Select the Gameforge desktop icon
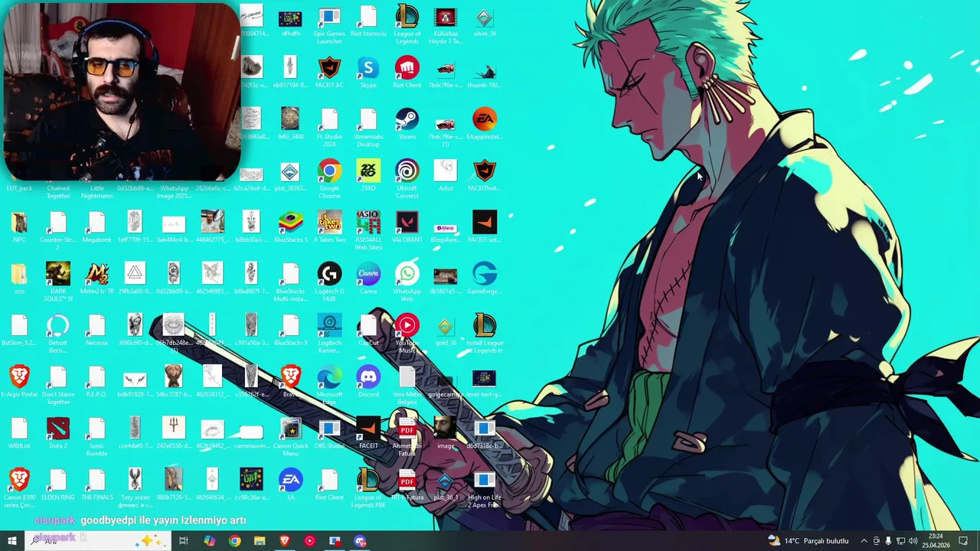Image resolution: width=980 pixels, height=551 pixels. coord(484,279)
